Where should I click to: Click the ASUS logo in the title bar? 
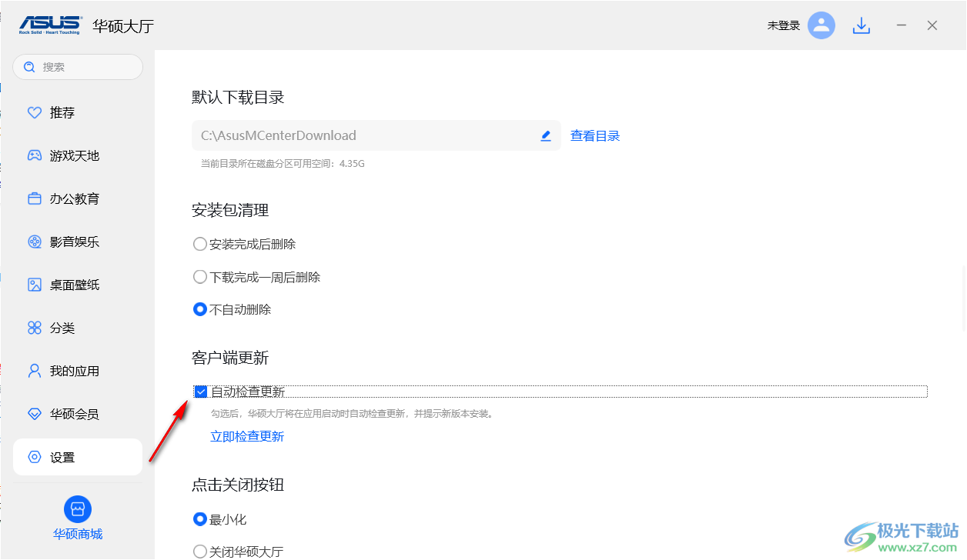50,25
